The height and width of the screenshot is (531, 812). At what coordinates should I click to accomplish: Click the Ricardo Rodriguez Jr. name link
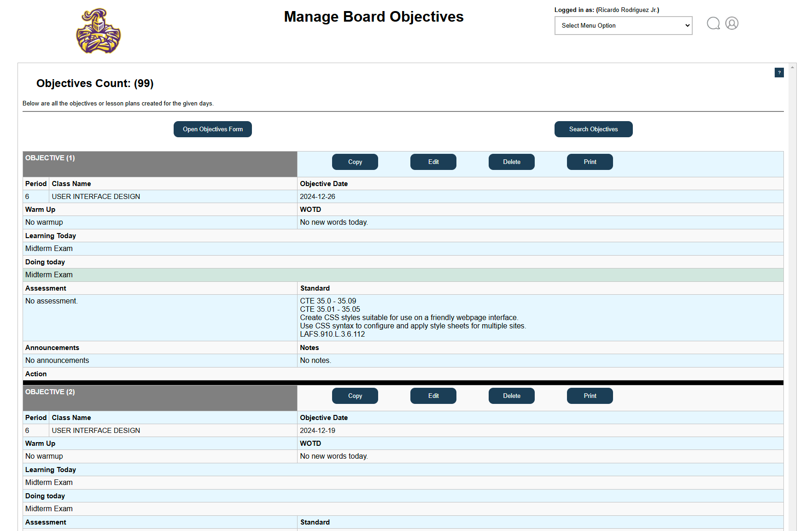pos(627,10)
